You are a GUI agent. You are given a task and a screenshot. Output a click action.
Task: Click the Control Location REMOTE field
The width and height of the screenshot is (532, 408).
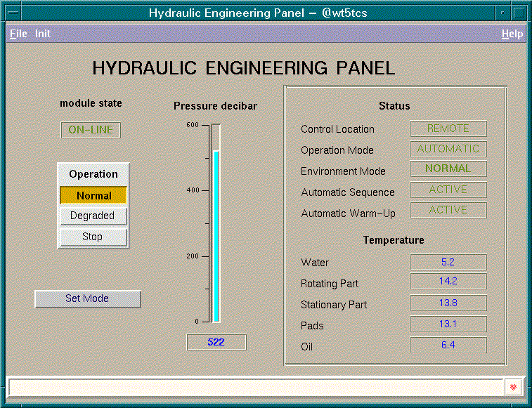pos(448,129)
